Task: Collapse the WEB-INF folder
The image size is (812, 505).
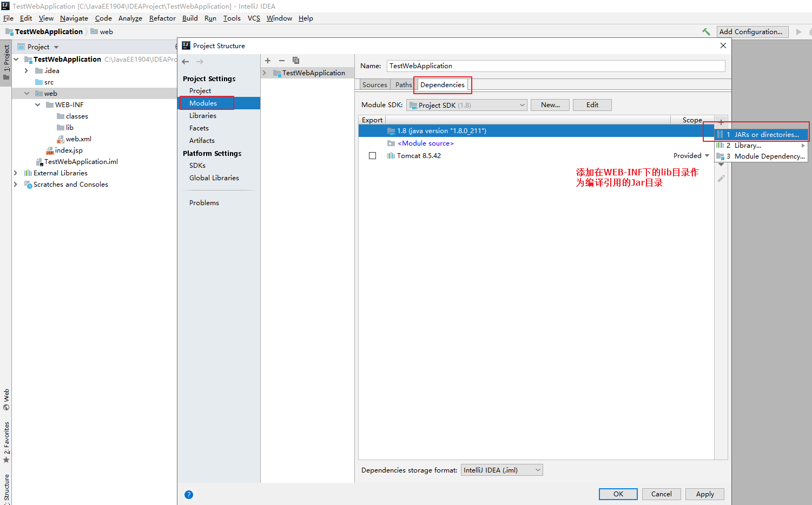Action: pyautogui.click(x=37, y=105)
